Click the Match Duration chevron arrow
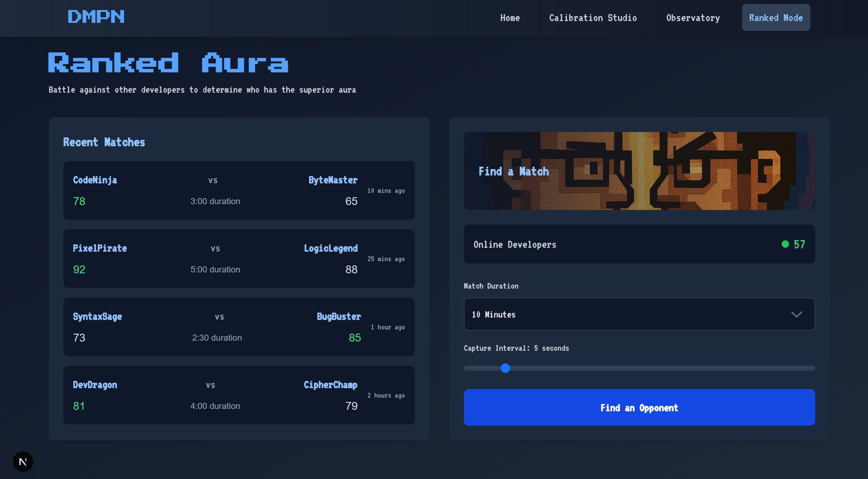 coord(796,314)
